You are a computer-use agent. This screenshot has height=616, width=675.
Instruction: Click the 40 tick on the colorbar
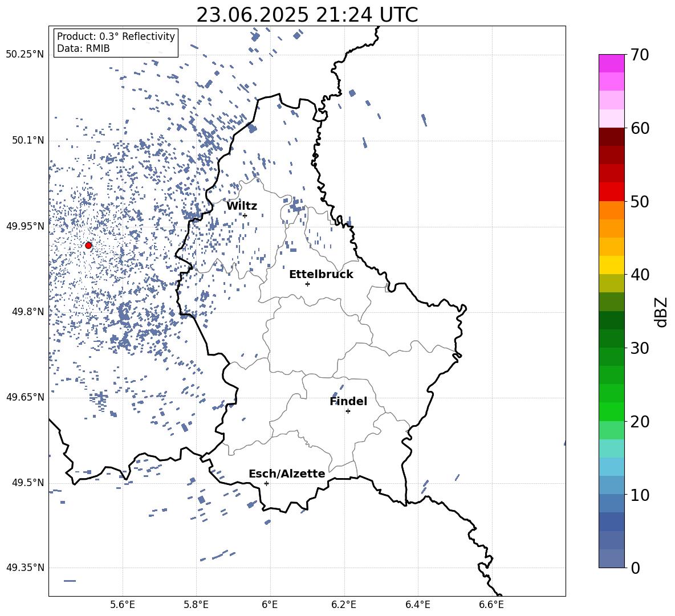point(640,275)
